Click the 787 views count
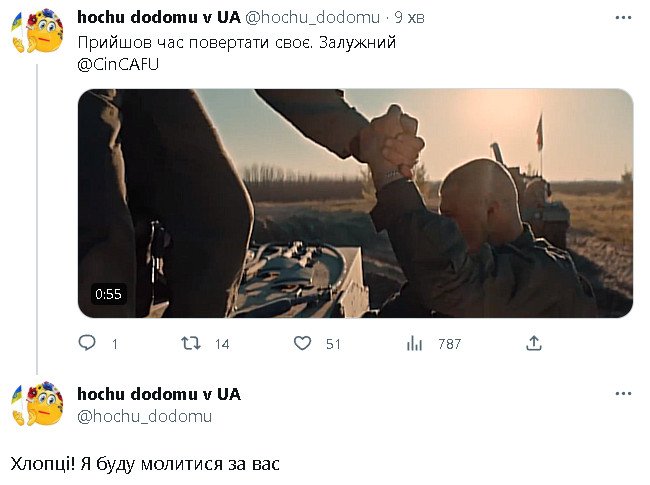 449,344
